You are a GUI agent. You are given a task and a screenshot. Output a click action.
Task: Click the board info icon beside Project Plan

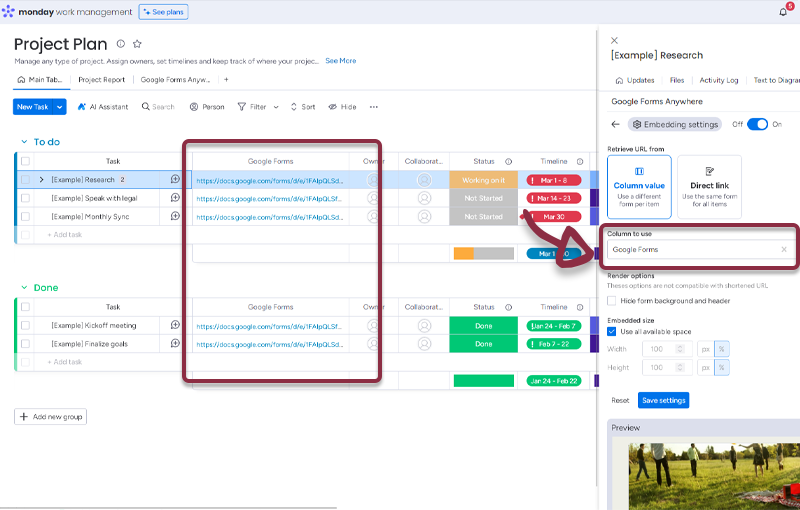point(120,44)
